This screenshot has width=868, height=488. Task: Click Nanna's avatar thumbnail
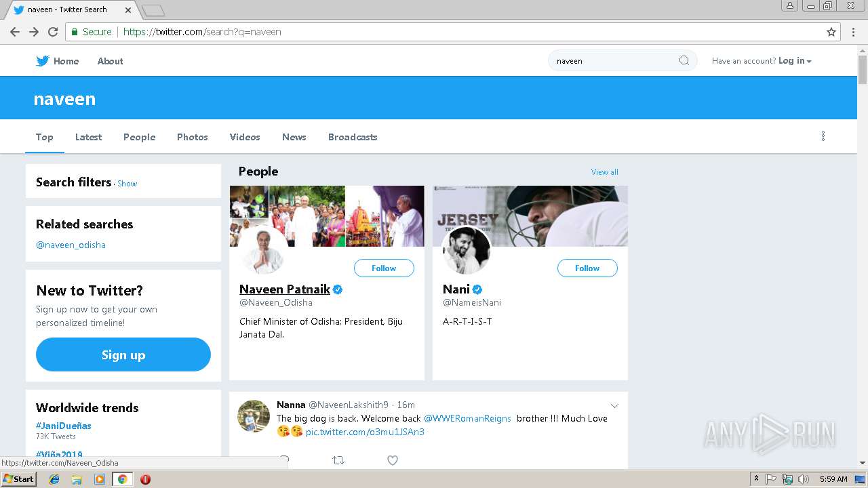(254, 415)
